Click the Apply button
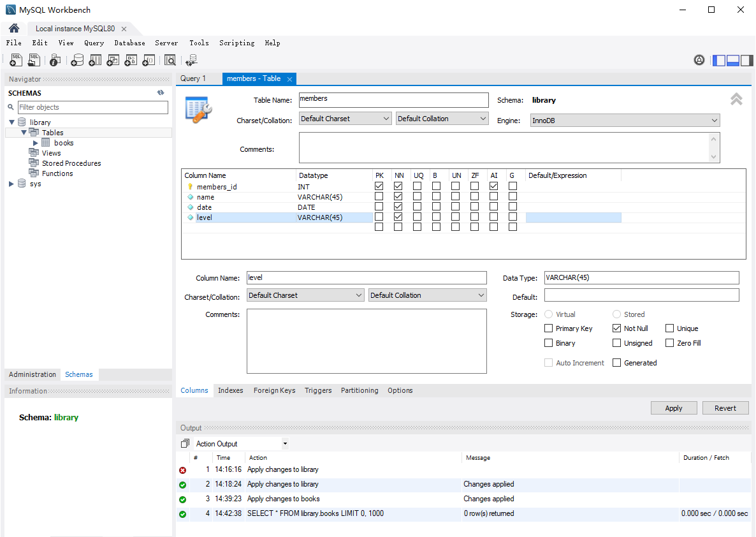This screenshot has width=756, height=537. point(674,408)
